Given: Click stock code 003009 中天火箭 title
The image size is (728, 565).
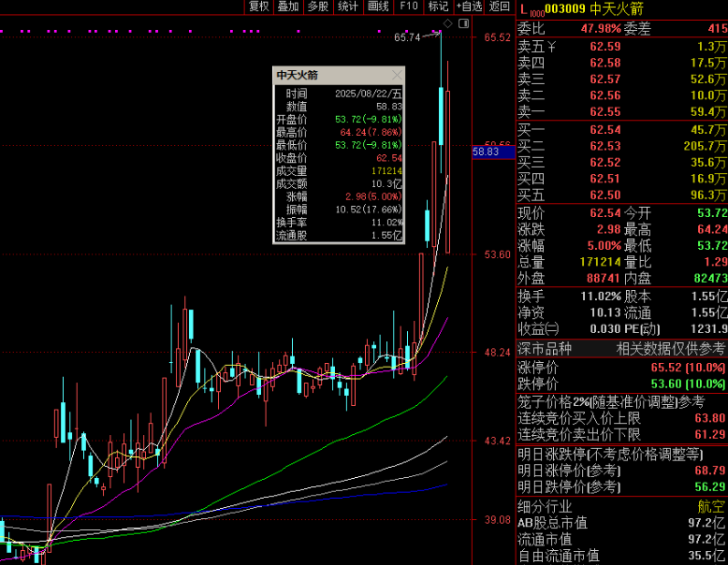Looking at the screenshot, I should 594,8.
